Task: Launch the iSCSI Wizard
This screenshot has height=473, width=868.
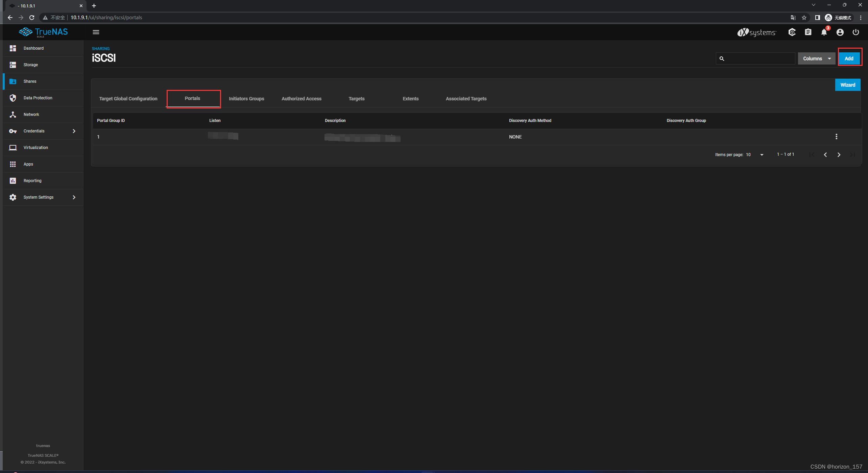Action: click(847, 85)
